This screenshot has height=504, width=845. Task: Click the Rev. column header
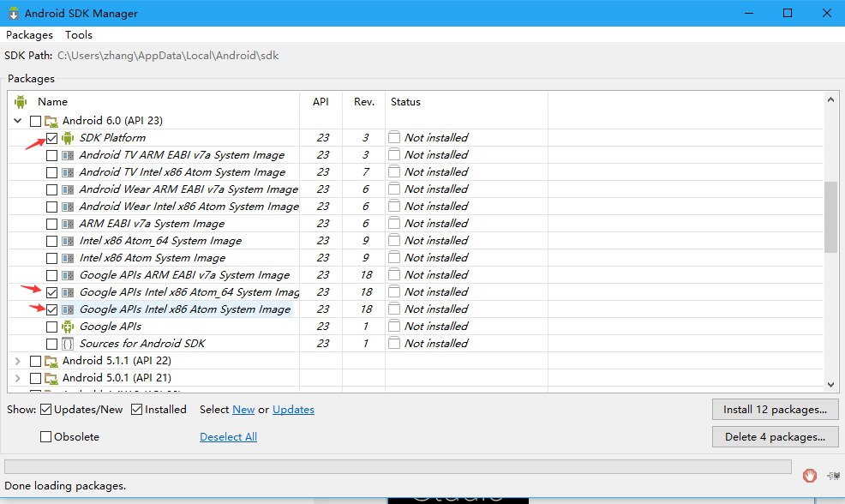click(363, 102)
